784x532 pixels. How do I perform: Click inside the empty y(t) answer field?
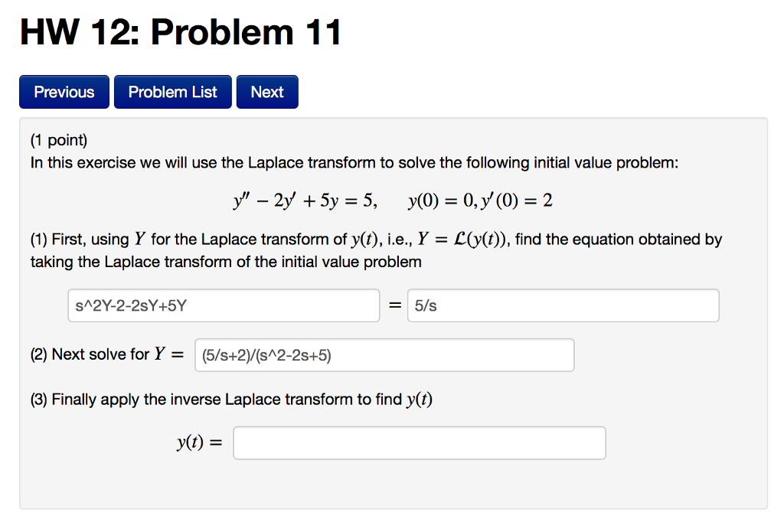[419, 442]
